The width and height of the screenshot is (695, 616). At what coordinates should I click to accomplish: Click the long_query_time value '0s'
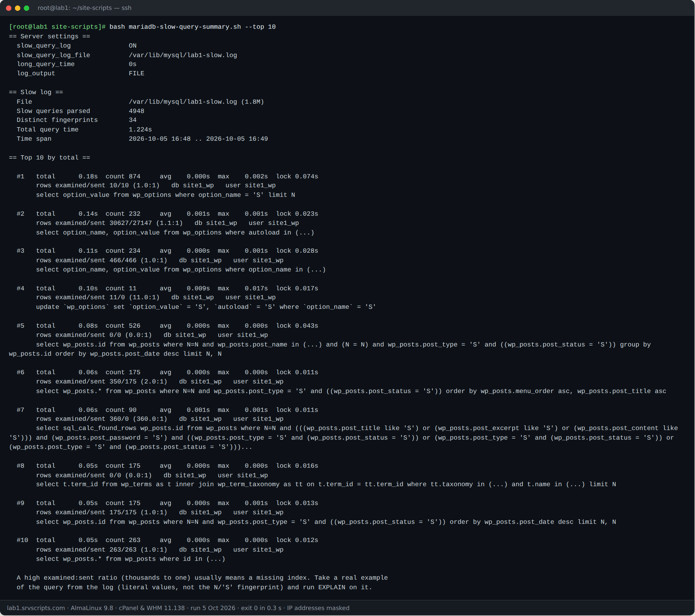click(x=133, y=64)
